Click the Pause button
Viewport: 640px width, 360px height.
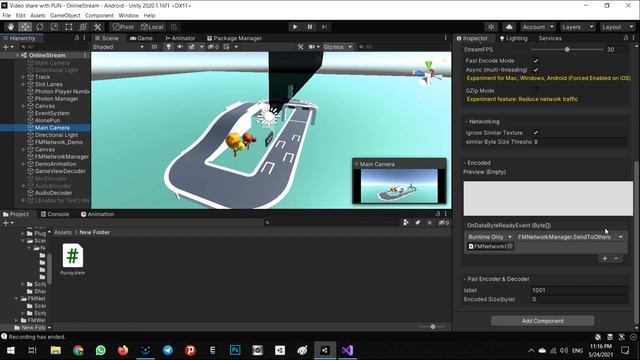pos(309,27)
